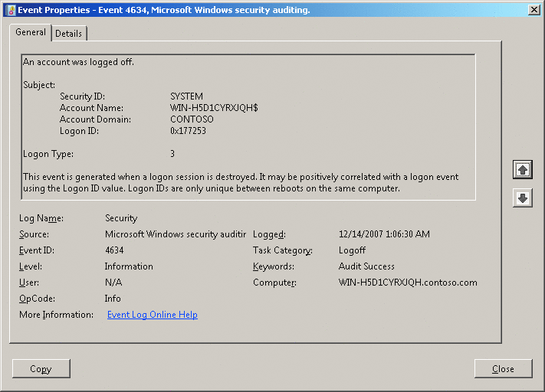Click the Logged date and time value
The image size is (545, 392).
pos(384,234)
